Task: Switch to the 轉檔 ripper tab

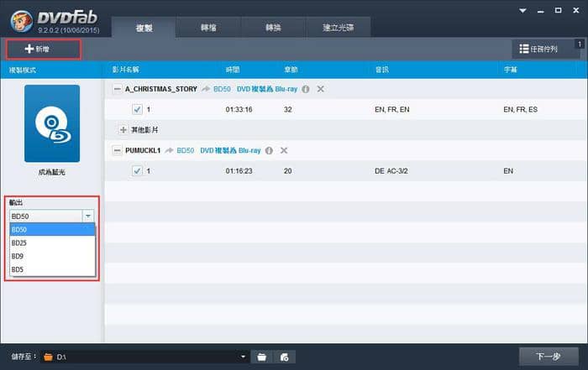Action: [x=208, y=28]
